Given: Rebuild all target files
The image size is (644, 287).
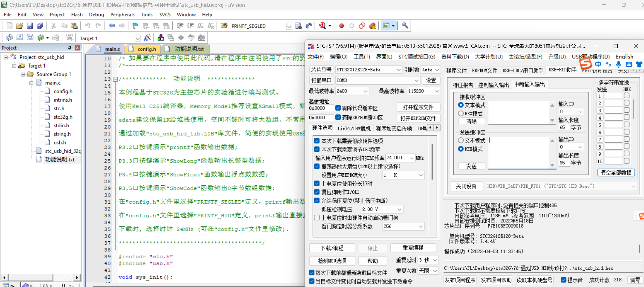Looking at the screenshot, I should click(30, 38).
